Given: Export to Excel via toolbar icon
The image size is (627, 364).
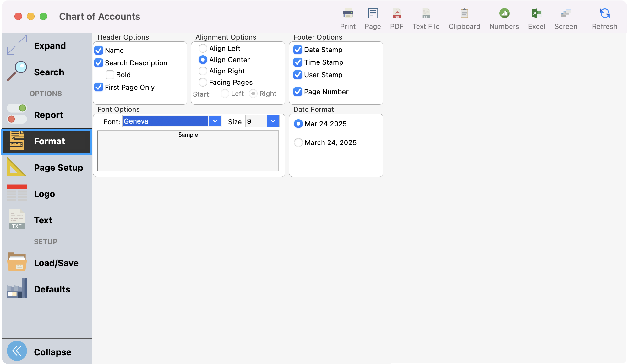Looking at the screenshot, I should [x=536, y=14].
